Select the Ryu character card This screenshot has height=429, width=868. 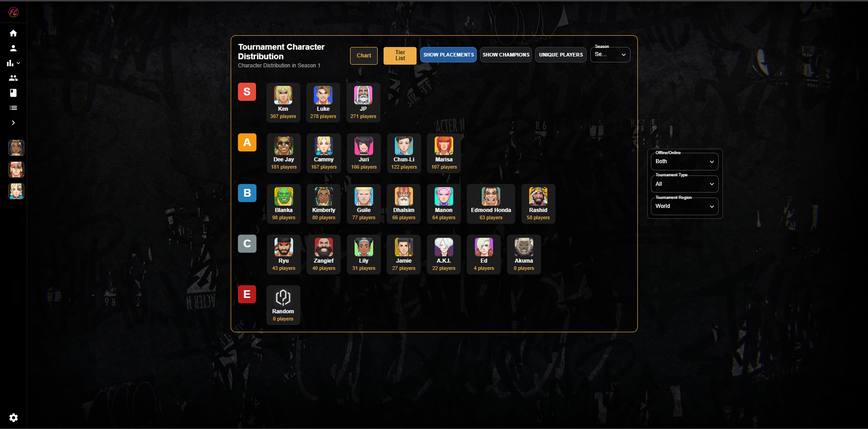(284, 255)
